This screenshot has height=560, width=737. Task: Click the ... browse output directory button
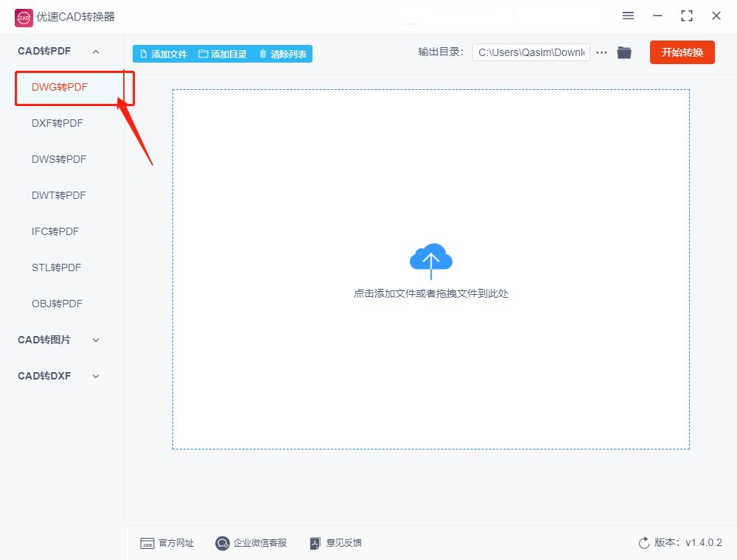(601, 52)
